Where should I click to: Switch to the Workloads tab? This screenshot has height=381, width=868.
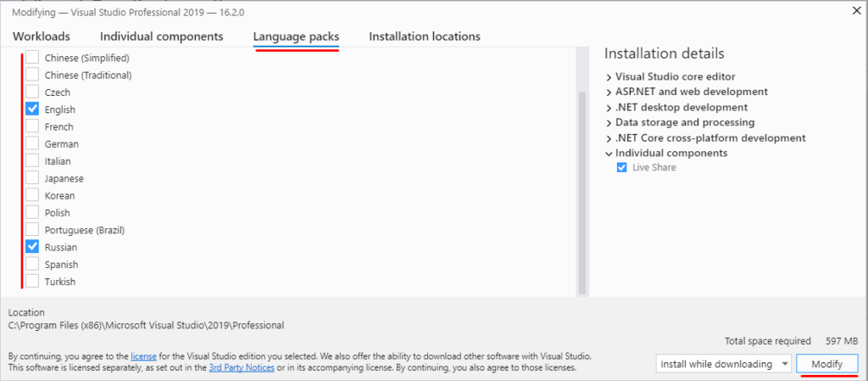pyautogui.click(x=42, y=36)
